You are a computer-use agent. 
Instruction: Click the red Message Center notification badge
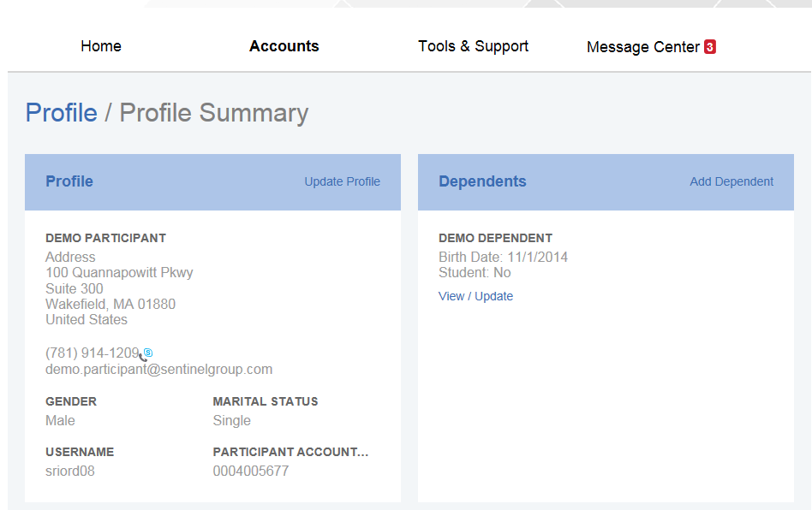click(710, 47)
